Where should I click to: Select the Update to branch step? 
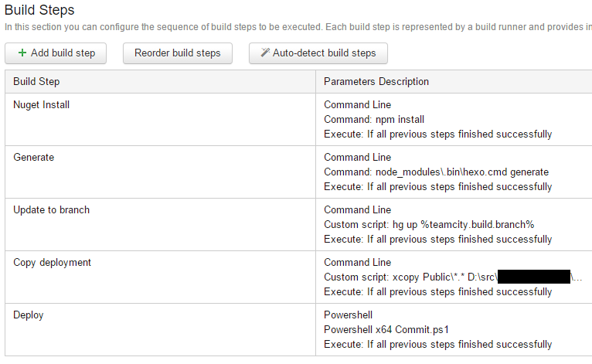[51, 210]
